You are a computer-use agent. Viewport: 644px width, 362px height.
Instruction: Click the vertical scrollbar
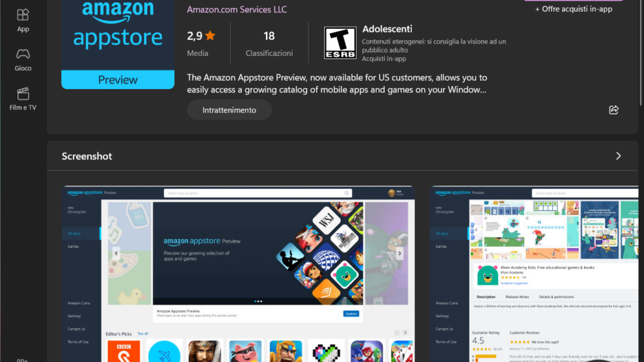[641, 53]
